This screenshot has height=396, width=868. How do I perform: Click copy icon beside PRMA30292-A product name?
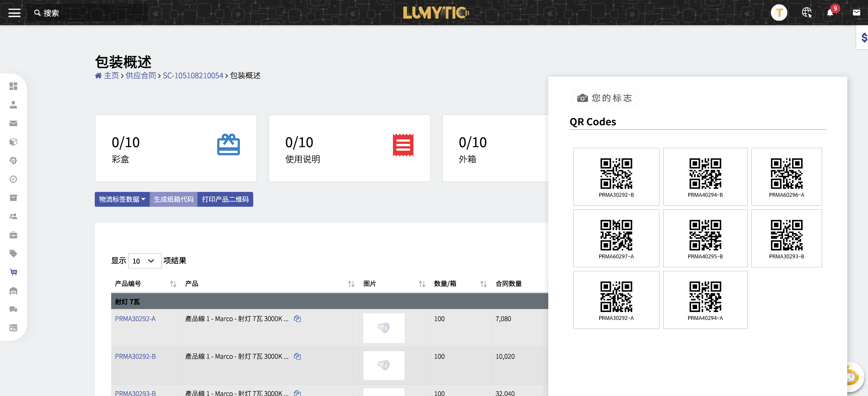(297, 319)
